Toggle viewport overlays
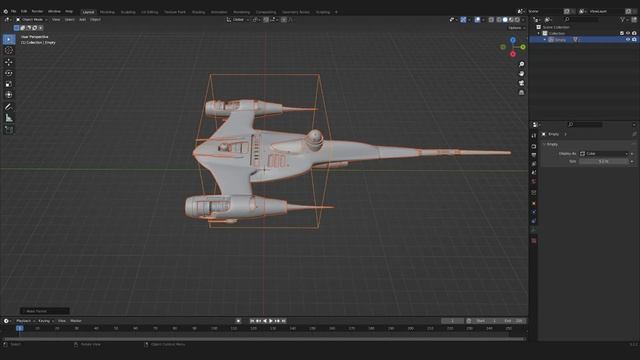 click(x=477, y=20)
